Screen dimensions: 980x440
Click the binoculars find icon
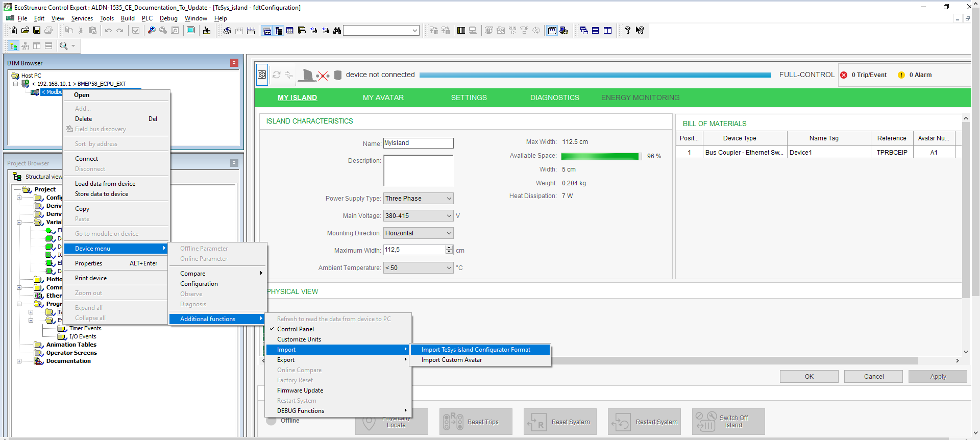[x=337, y=31]
